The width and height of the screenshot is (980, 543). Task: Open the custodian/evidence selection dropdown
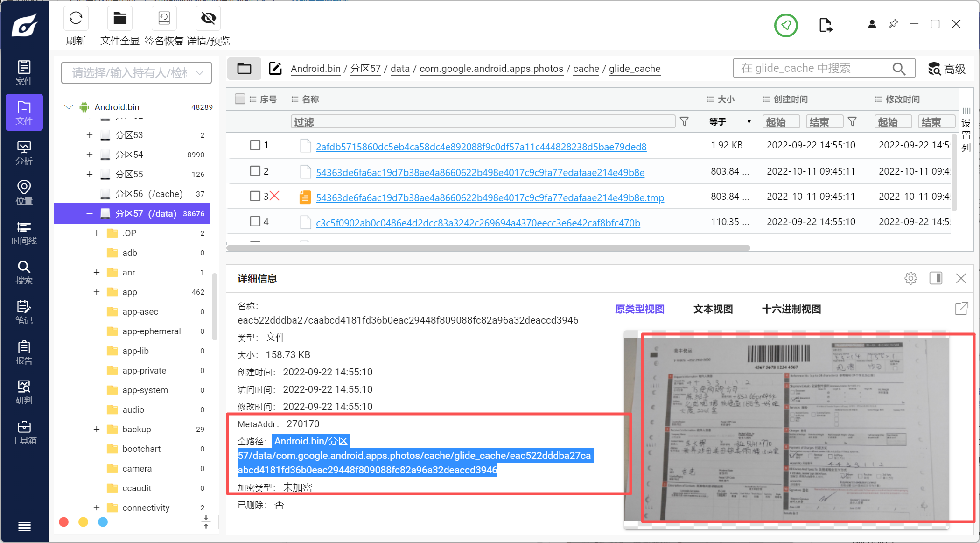click(136, 73)
